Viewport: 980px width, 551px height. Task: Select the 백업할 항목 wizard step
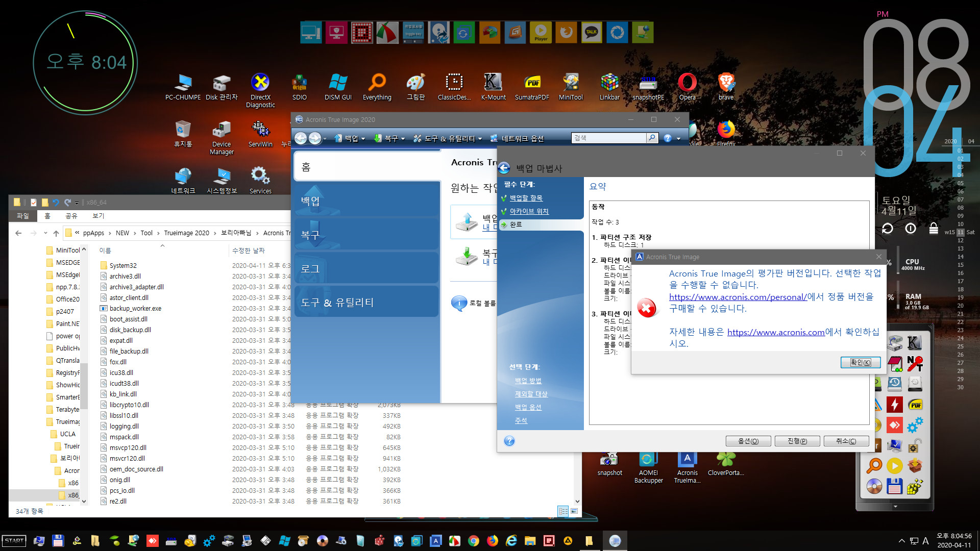click(x=526, y=198)
